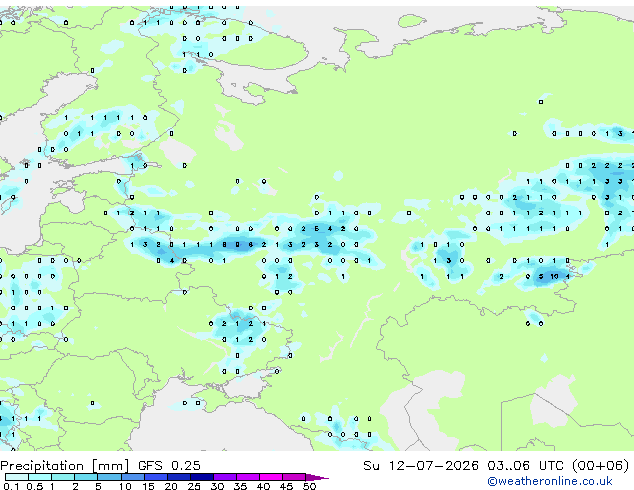Click the 45–50 mm legend swatch

(294, 477)
